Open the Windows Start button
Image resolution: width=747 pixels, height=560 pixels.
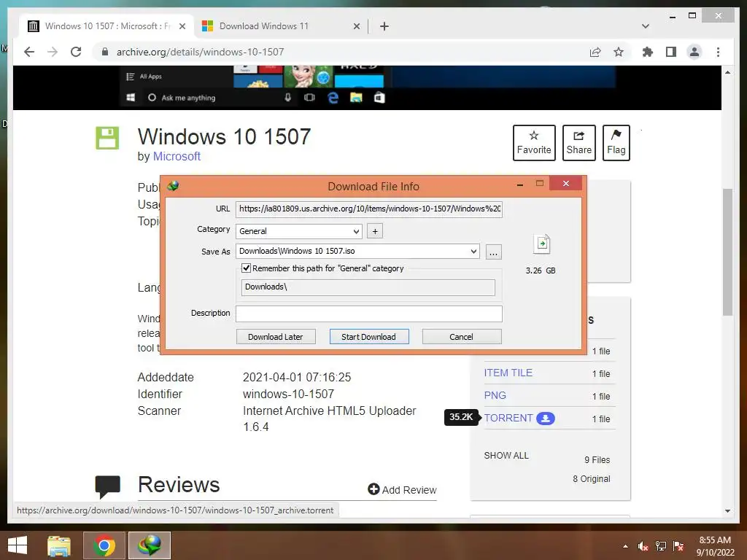[x=18, y=545]
